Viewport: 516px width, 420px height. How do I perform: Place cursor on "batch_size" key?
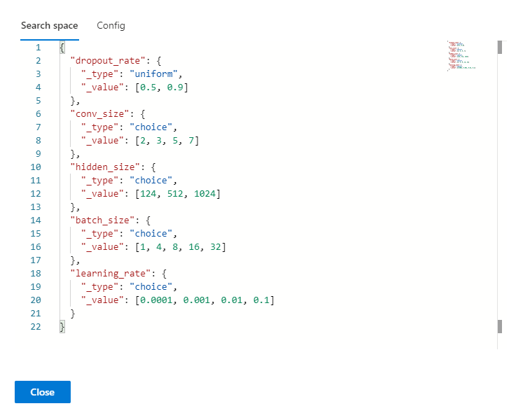99,220
